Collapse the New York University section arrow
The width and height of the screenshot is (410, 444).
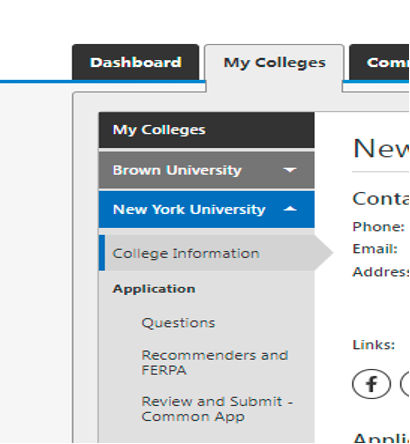tap(290, 209)
